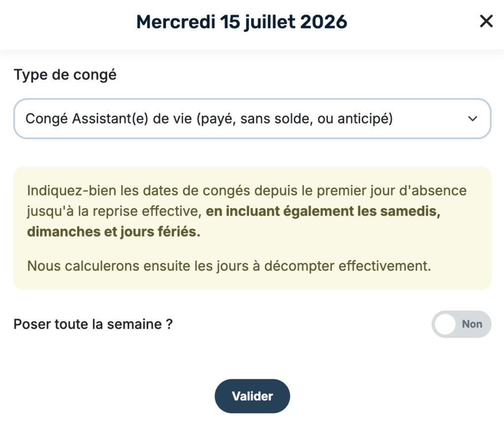This screenshot has height=436, width=504.
Task: Confirm with the Valider button
Action: coord(252,396)
